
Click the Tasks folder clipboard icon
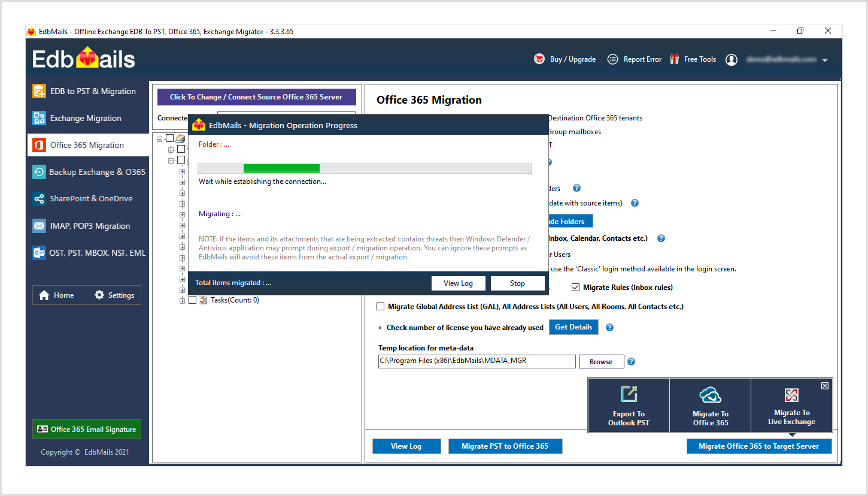(x=203, y=300)
